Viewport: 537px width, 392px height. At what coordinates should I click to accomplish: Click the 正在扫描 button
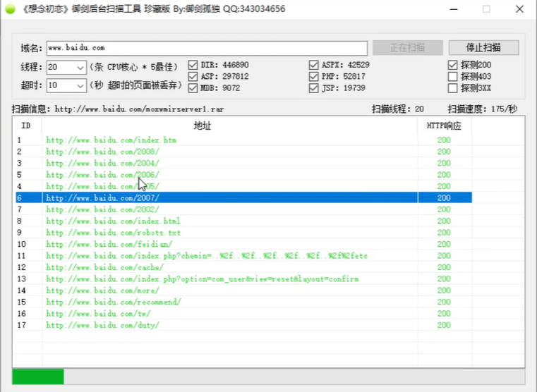pyautogui.click(x=408, y=47)
